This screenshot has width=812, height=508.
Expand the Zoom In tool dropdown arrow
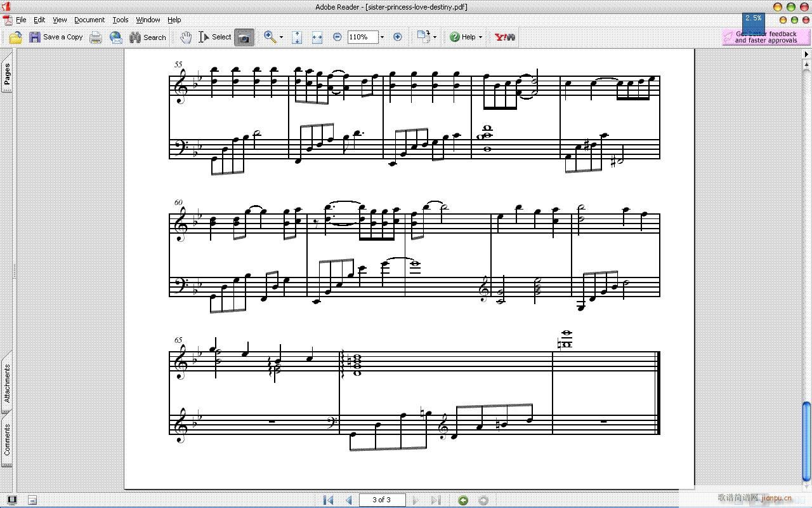(x=282, y=37)
